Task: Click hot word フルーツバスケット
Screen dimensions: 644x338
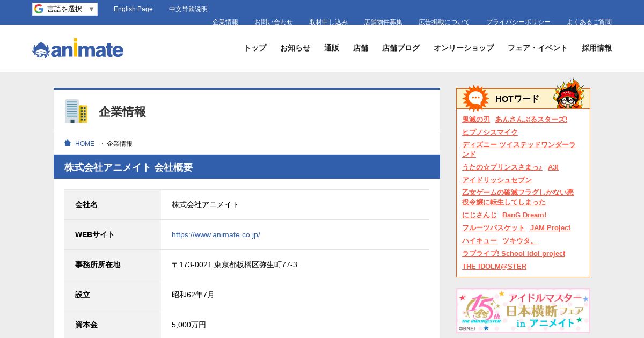Action: 493,227
